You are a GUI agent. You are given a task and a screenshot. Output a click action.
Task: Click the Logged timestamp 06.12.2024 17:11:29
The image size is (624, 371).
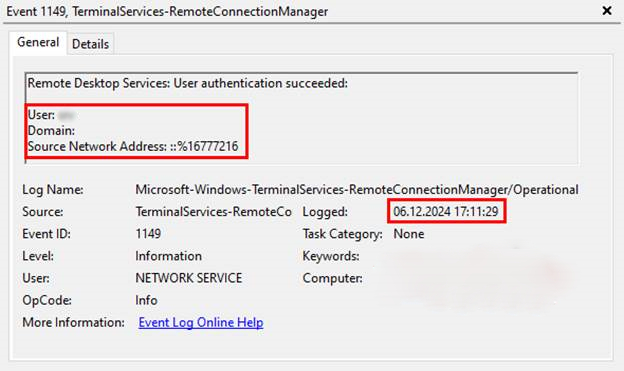(x=446, y=211)
